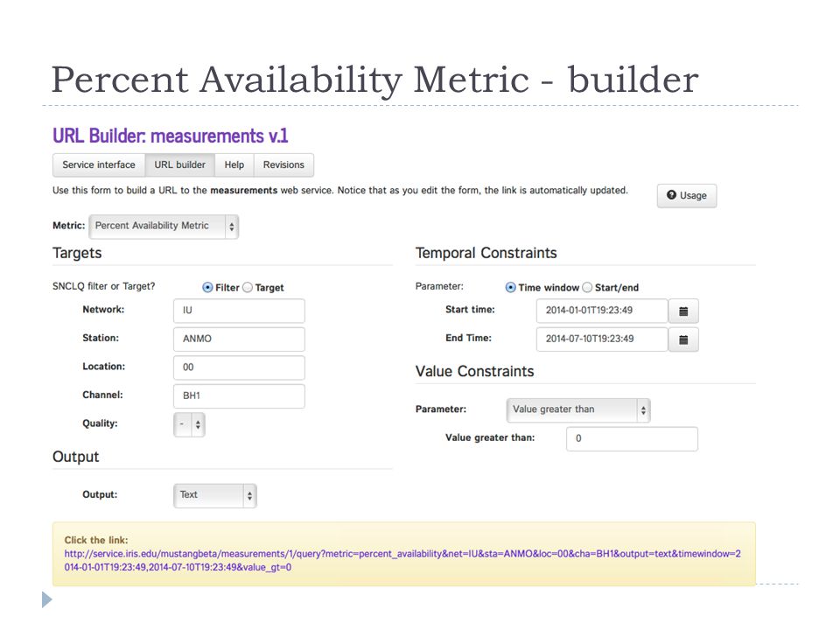Click the Value greater than input
The width and height of the screenshot is (840, 630).
pyautogui.click(x=632, y=438)
